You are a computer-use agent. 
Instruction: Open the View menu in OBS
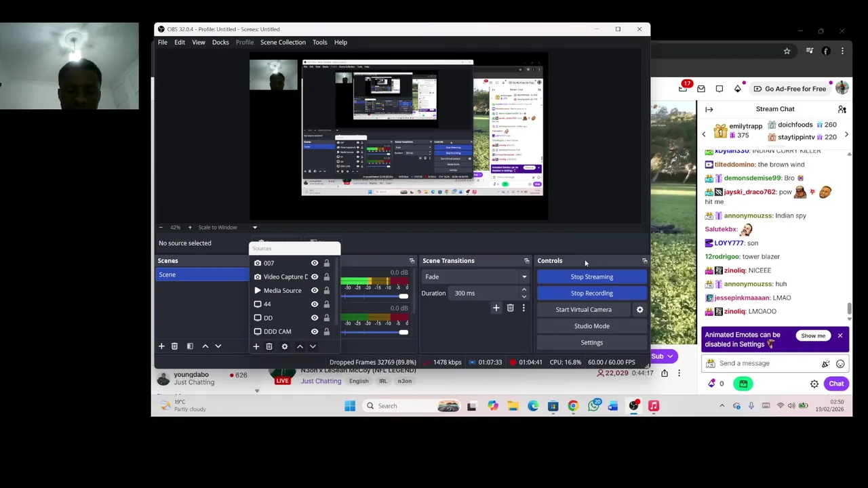click(x=199, y=42)
